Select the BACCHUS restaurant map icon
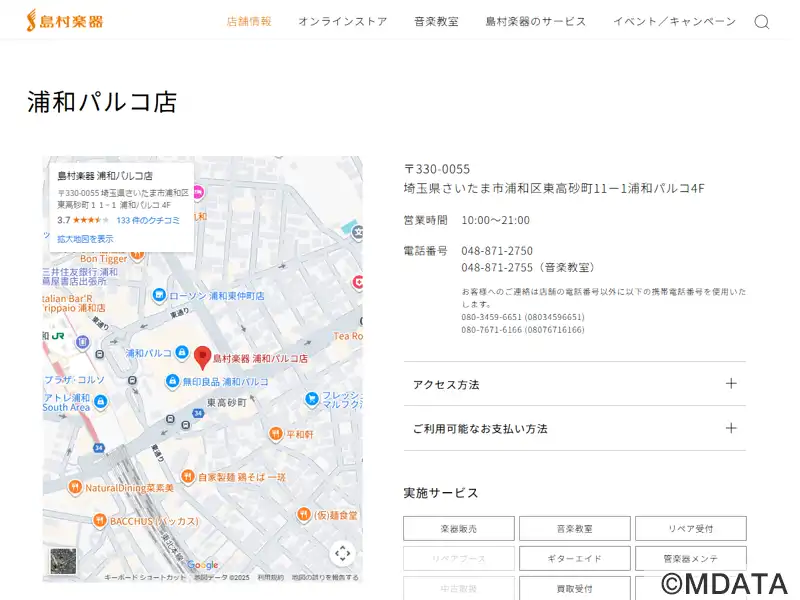 click(99, 520)
